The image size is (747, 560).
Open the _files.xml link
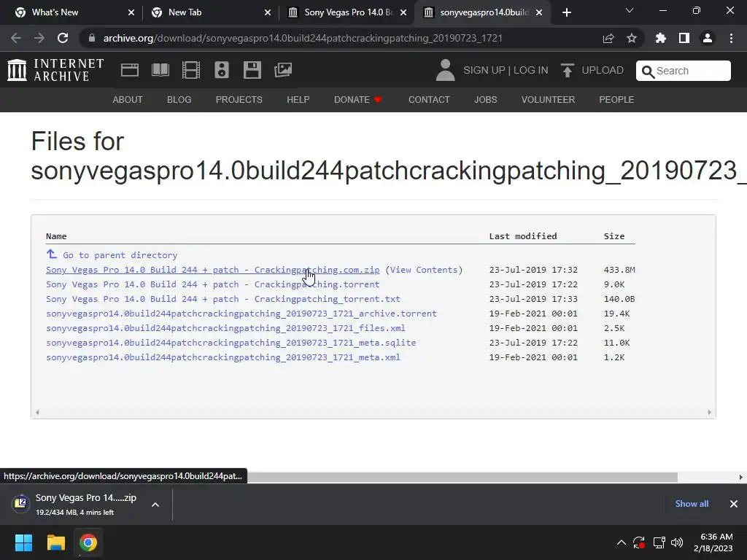pos(226,328)
